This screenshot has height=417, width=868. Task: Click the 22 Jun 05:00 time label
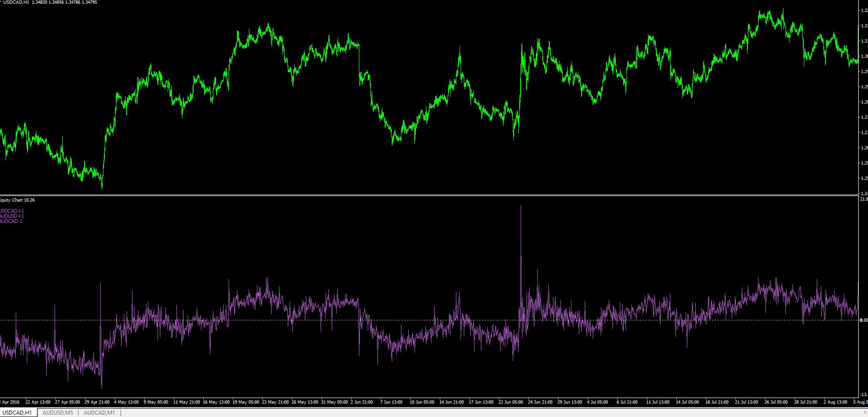tap(511, 402)
